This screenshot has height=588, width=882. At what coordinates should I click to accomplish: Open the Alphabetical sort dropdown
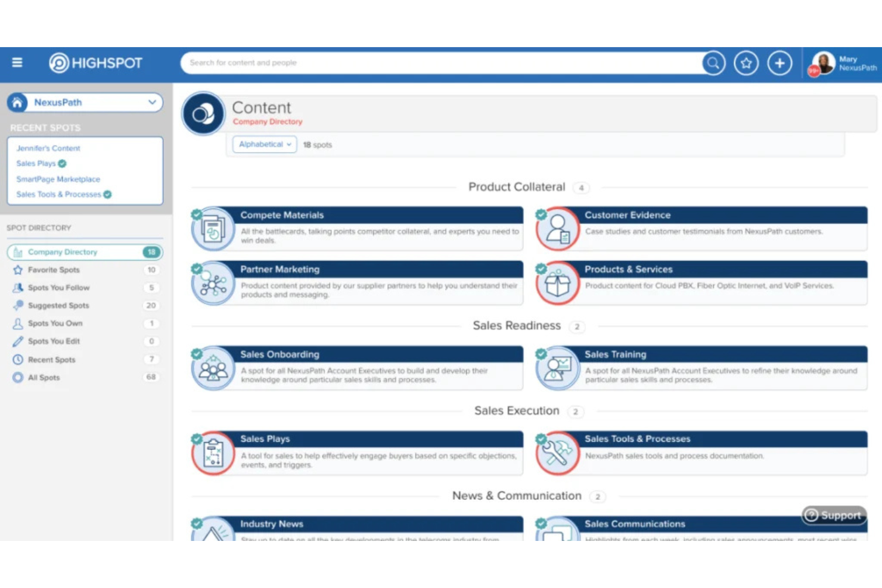pyautogui.click(x=265, y=144)
